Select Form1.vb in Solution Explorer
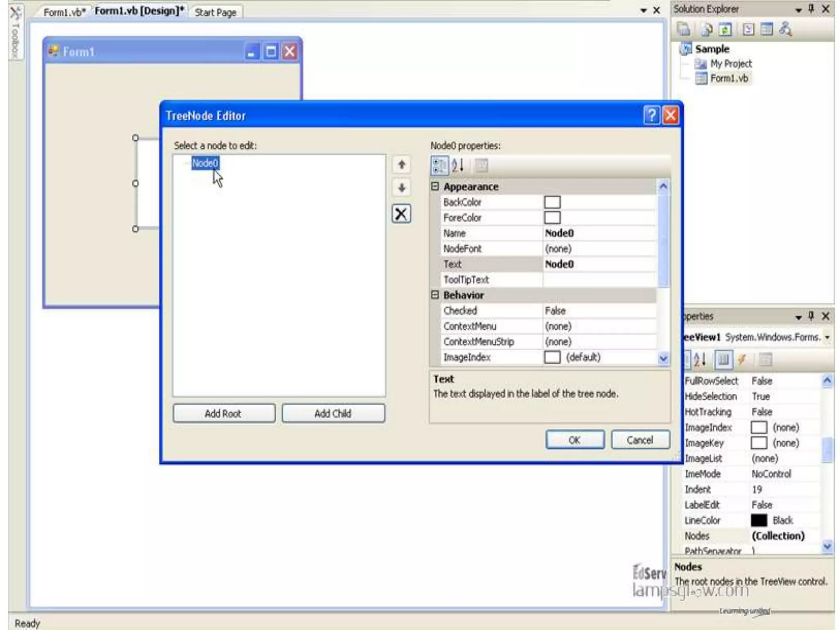Viewport: 840px width, 630px height. coord(729,78)
